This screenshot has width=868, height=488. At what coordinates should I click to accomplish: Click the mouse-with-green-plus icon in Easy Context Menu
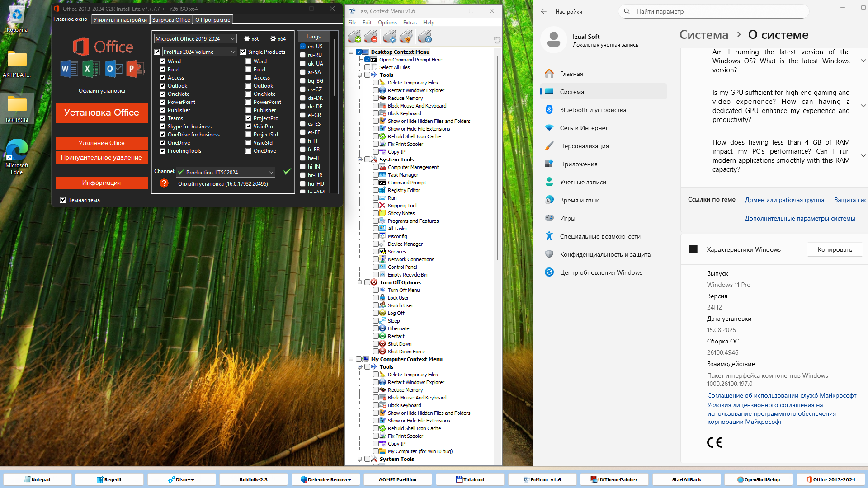pyautogui.click(x=354, y=37)
